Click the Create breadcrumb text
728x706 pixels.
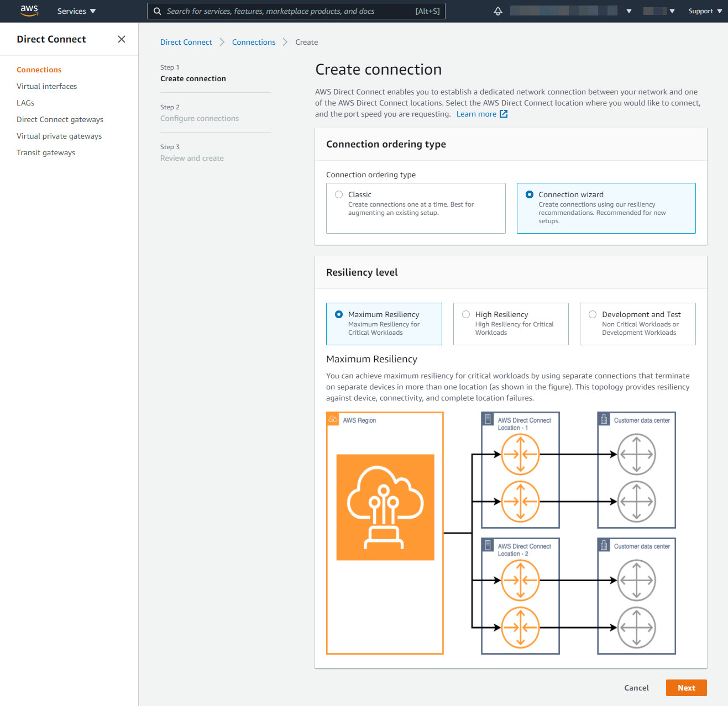tap(306, 42)
